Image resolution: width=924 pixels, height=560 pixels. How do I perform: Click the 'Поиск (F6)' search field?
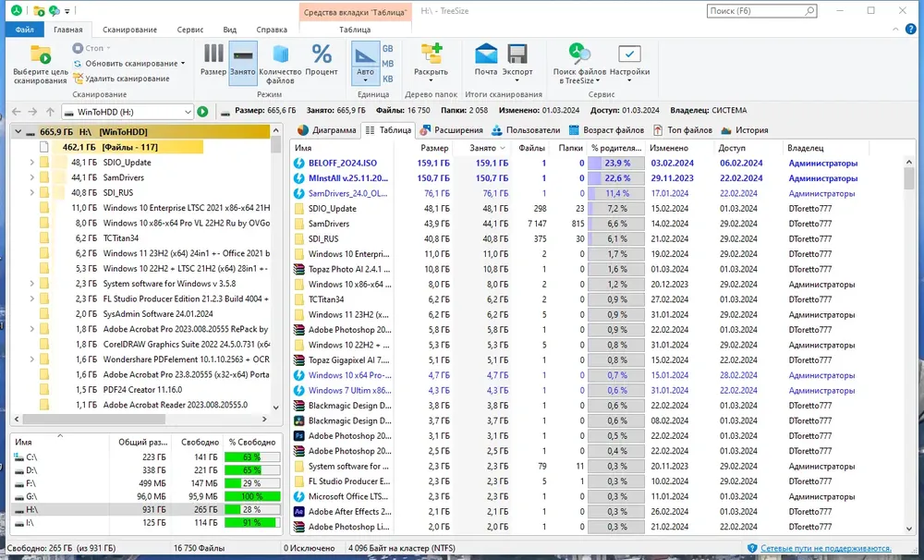coord(754,11)
